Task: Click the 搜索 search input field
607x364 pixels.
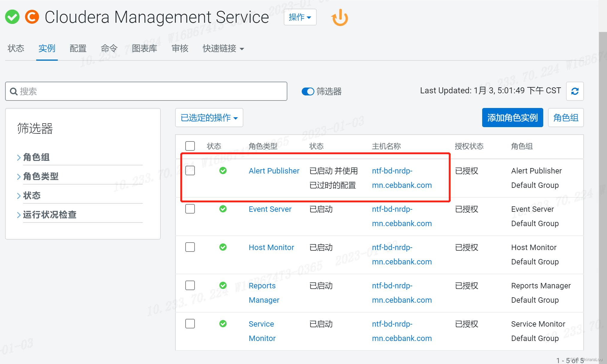Action: (146, 91)
